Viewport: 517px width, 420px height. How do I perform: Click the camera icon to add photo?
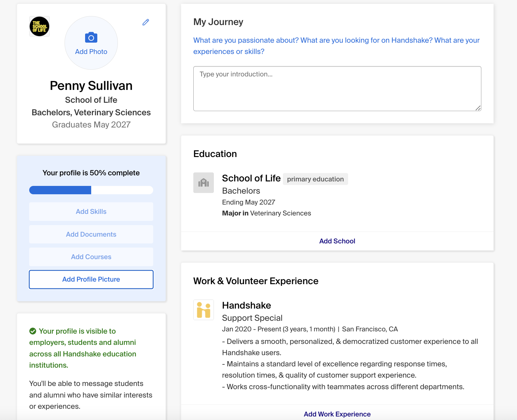pos(91,38)
